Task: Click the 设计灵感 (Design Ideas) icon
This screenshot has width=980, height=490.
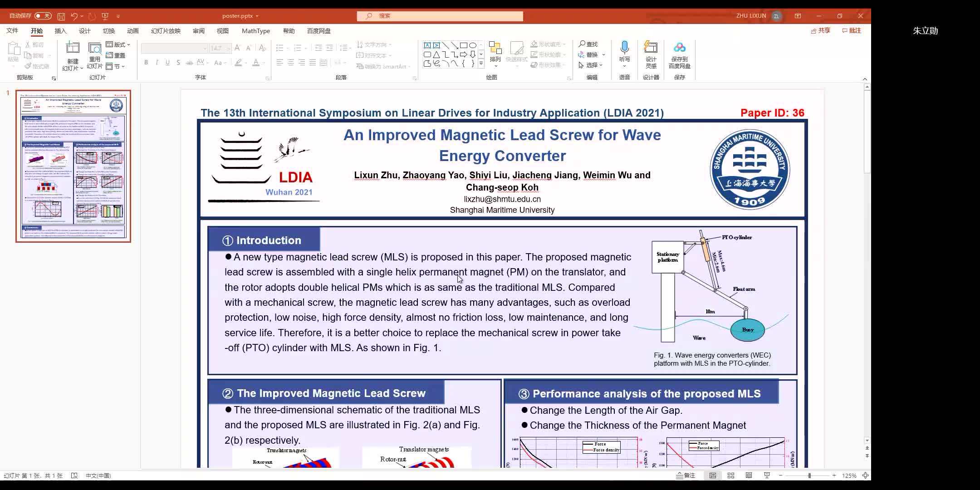Action: tap(651, 48)
